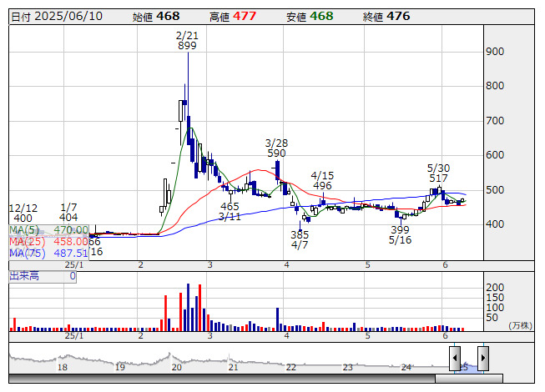This screenshot has width=545, height=392.
Task: Click the tallest blue volume bar
Action: click(x=188, y=308)
